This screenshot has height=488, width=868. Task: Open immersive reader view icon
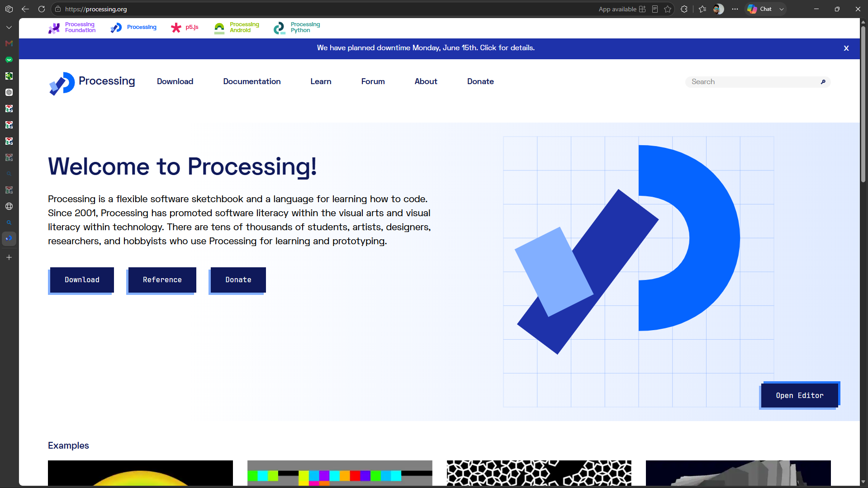click(x=655, y=9)
